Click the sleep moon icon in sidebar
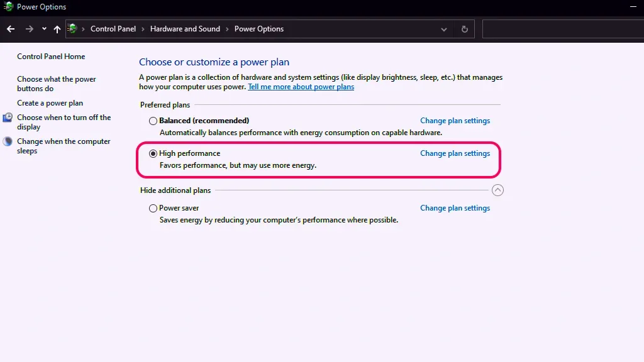This screenshot has height=362, width=644. [x=8, y=141]
